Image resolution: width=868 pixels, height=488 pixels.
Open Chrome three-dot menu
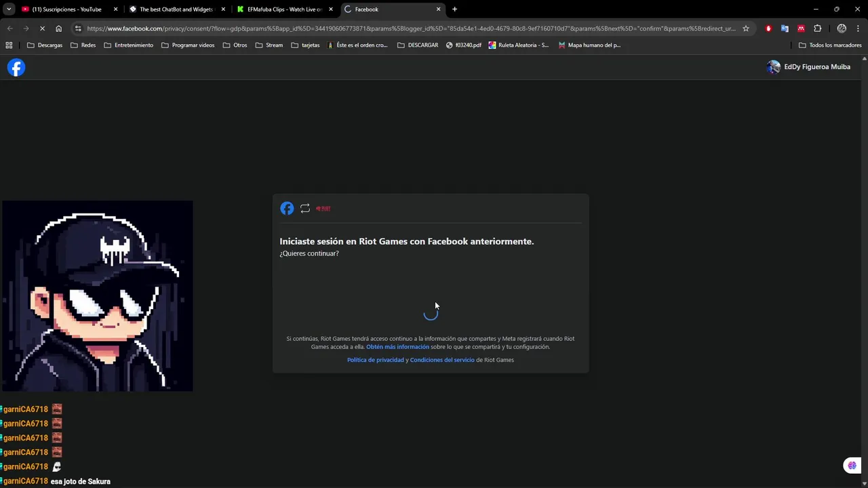tap(858, 28)
